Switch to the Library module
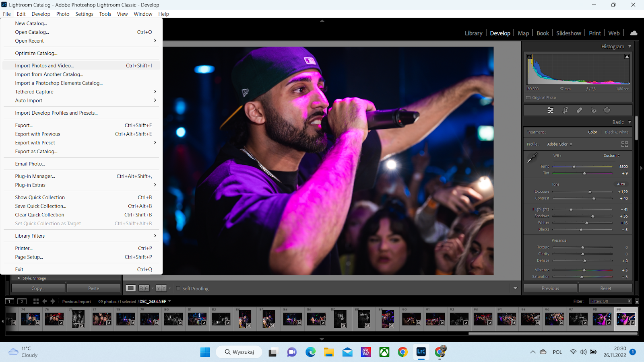 tap(473, 33)
